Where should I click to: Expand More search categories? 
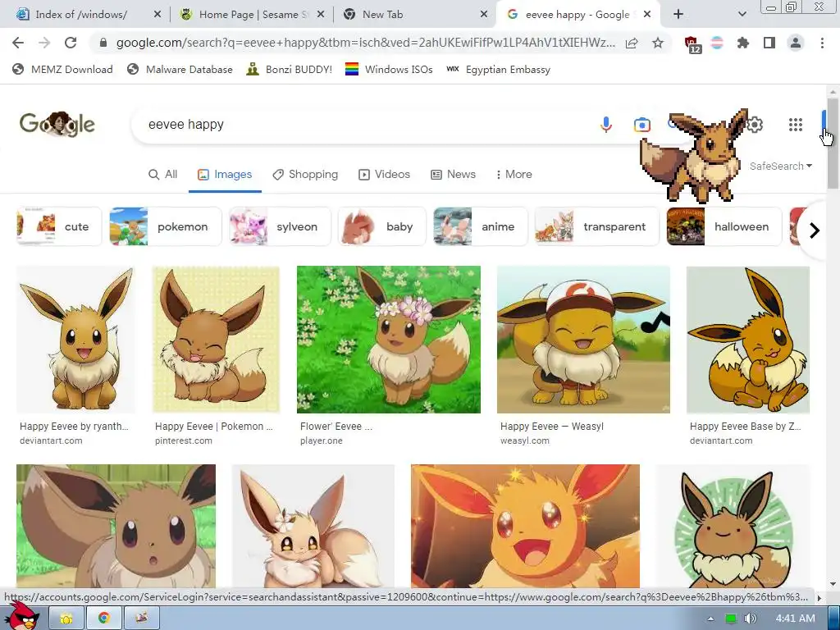[x=514, y=174]
